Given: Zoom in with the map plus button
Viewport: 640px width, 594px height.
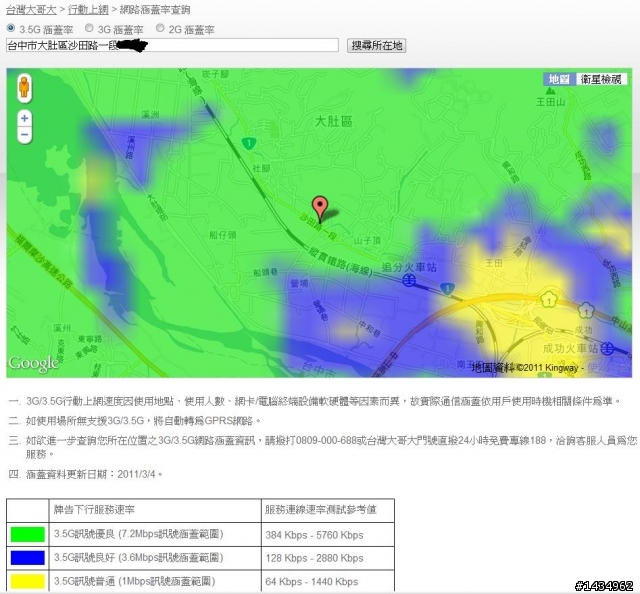Looking at the screenshot, I should pos(24,118).
